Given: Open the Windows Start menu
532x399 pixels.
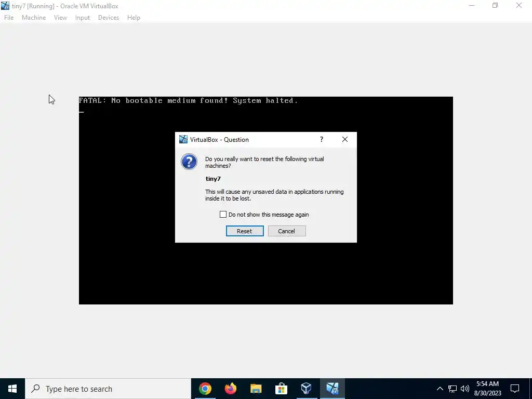Looking at the screenshot, I should (x=12, y=389).
